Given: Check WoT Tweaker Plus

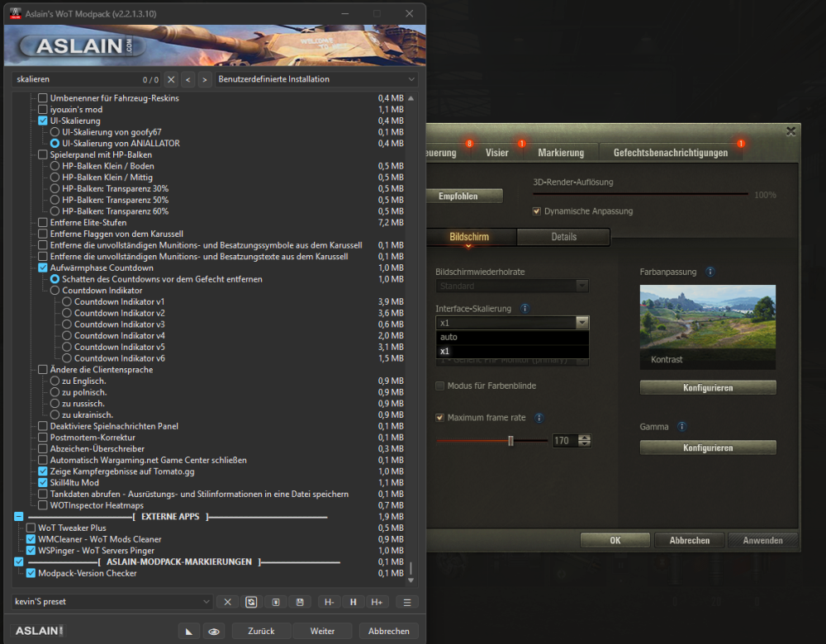Looking at the screenshot, I should [x=31, y=528].
